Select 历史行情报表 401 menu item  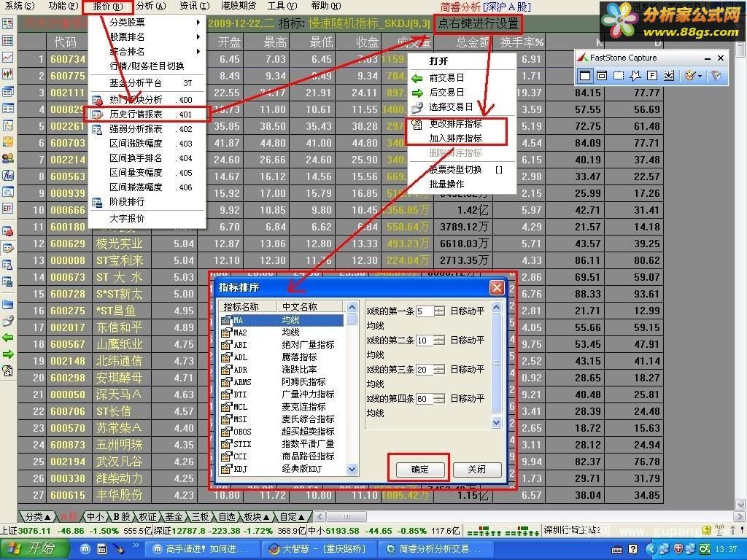click(147, 114)
